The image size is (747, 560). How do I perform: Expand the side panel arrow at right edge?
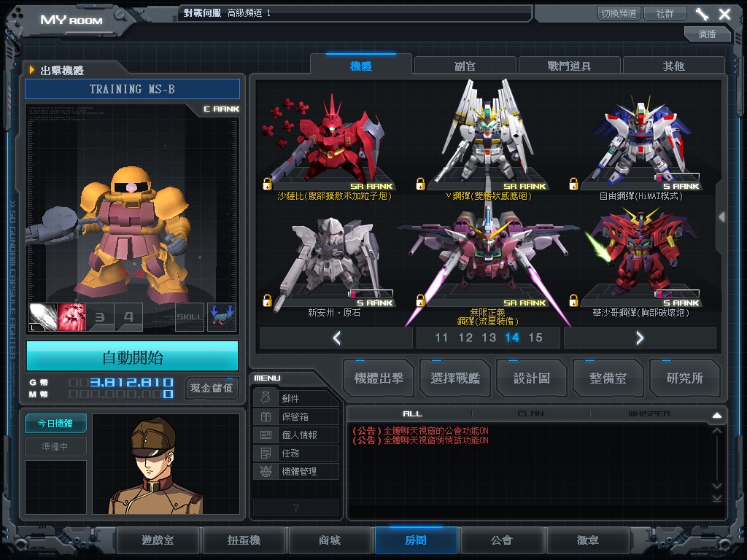tap(722, 217)
